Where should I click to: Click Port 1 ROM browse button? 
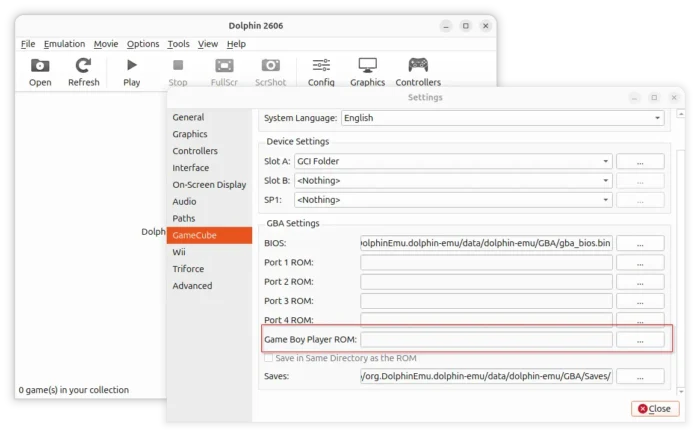[x=640, y=262]
